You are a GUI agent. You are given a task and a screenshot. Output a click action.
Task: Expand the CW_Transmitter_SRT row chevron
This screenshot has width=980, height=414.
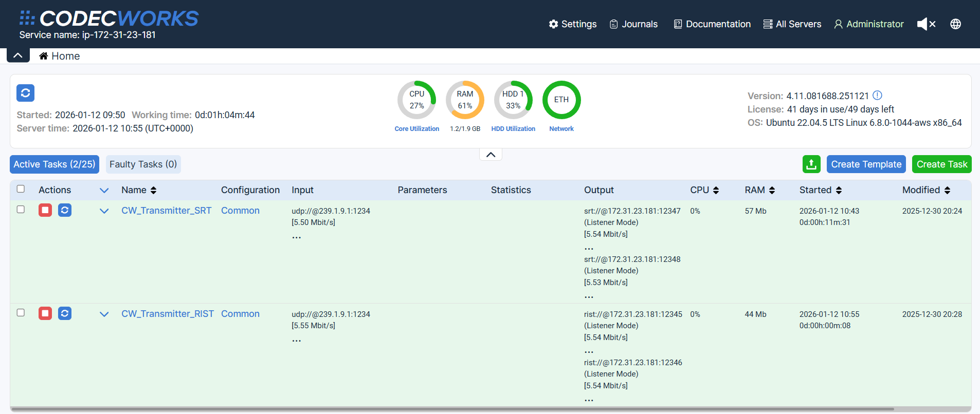coord(104,211)
